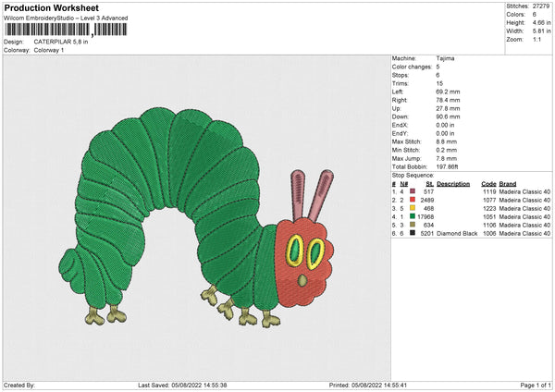This screenshot has width=555, height=392.
Task: Select thread code 1119
Action: (x=489, y=191)
